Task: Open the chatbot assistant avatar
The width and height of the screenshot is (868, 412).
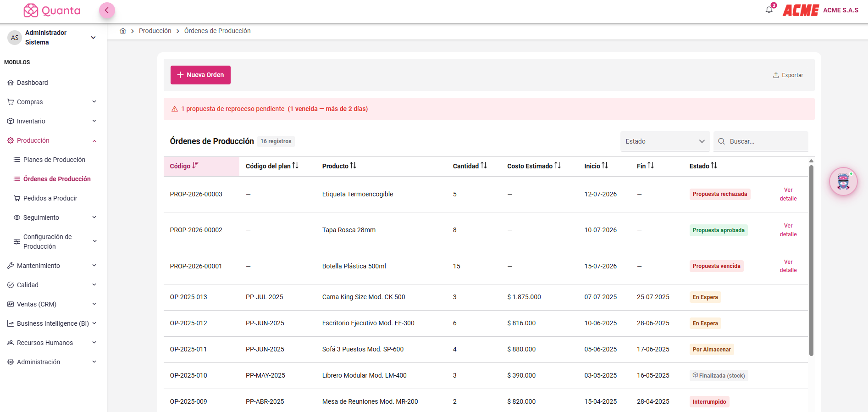Action: tap(843, 182)
